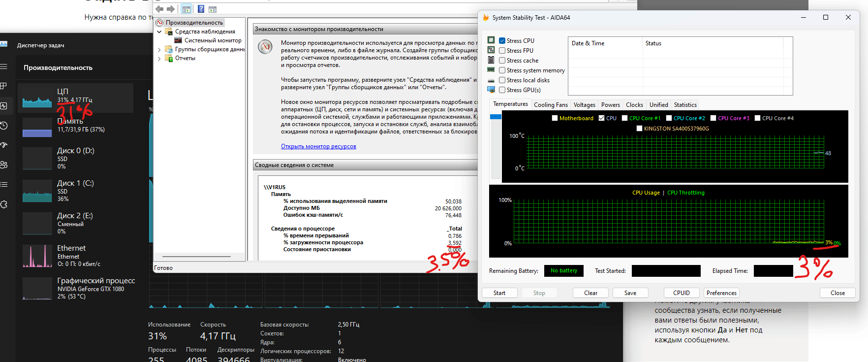Enable Stress local disks checkbox
This screenshot has width=868, height=362.
tap(502, 80)
